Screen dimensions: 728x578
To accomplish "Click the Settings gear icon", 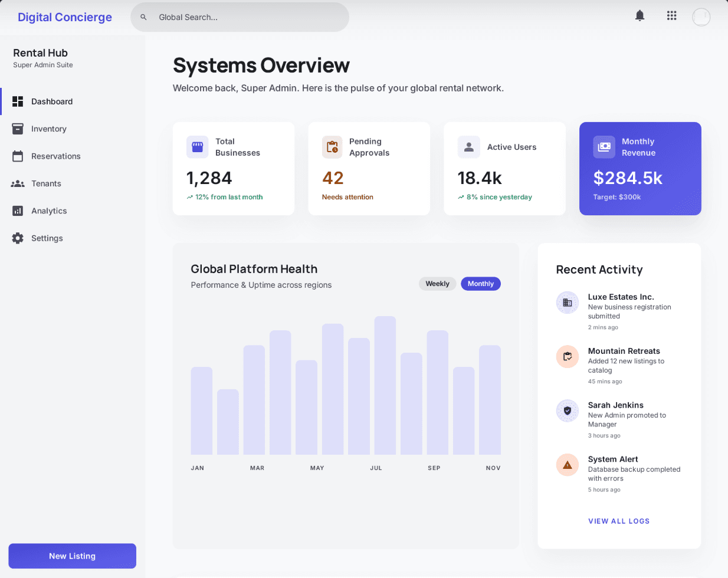I will tap(18, 238).
